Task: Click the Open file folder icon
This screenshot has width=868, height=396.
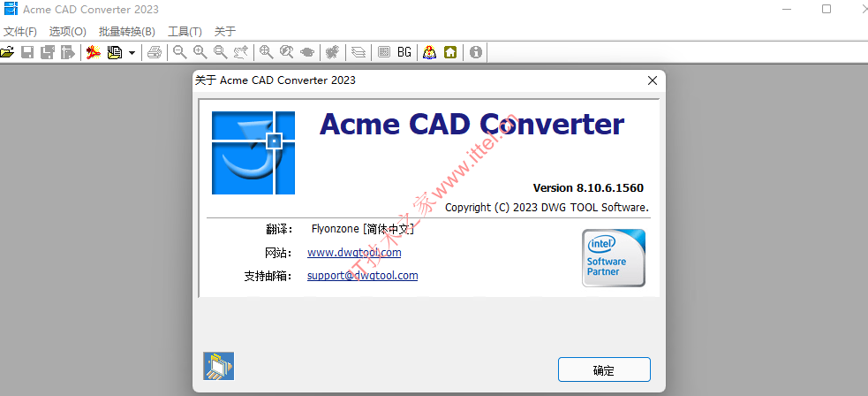Action: tap(7, 53)
